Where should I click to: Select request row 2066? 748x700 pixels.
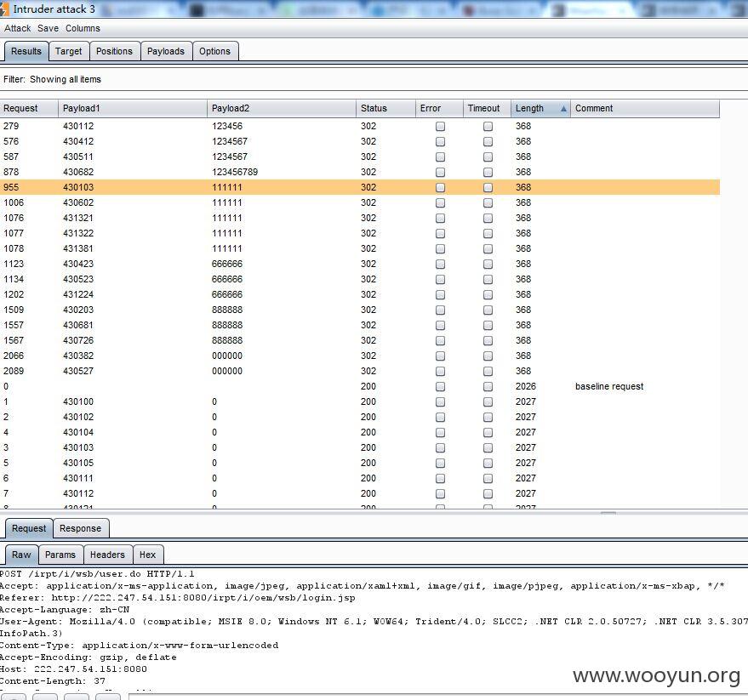tap(360, 356)
